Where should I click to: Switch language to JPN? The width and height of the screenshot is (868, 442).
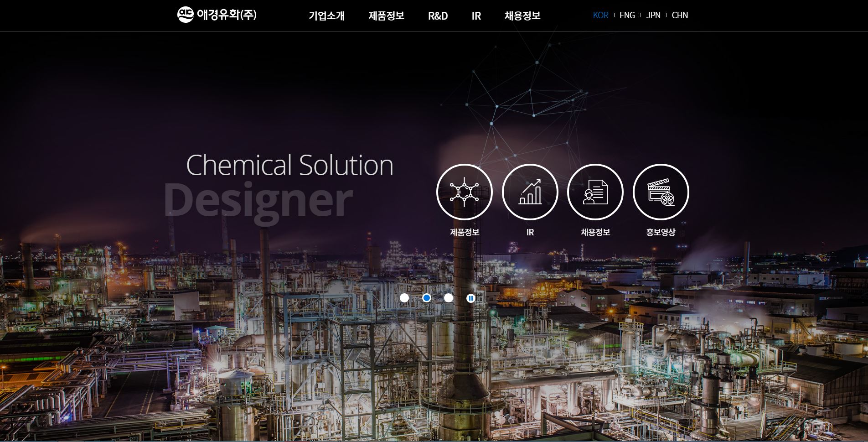pyautogui.click(x=653, y=15)
